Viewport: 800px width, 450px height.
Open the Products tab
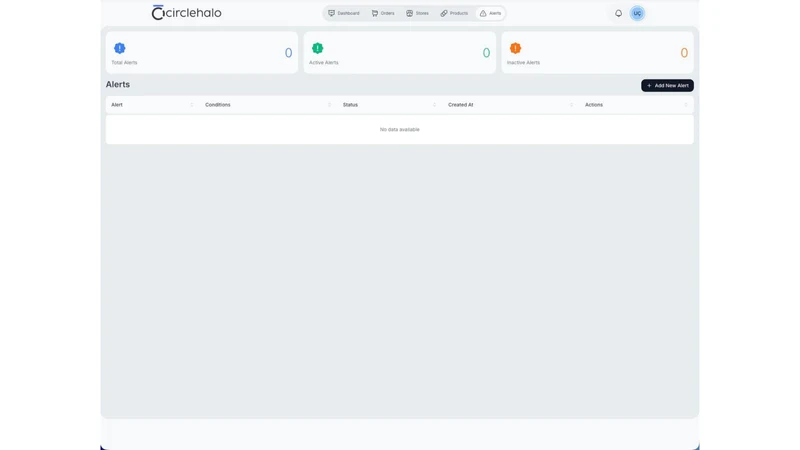point(454,13)
